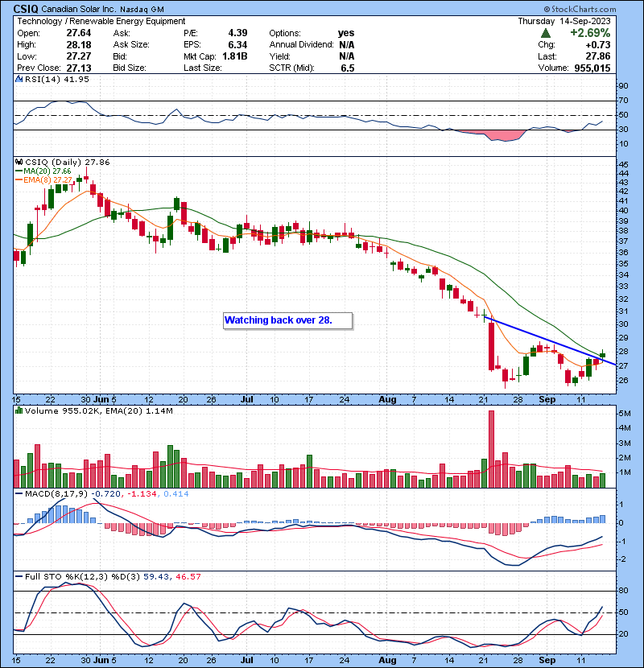Screen dimensions: 644x668
Task: Click the Sep label on the price chart date axis
Action: point(546,398)
